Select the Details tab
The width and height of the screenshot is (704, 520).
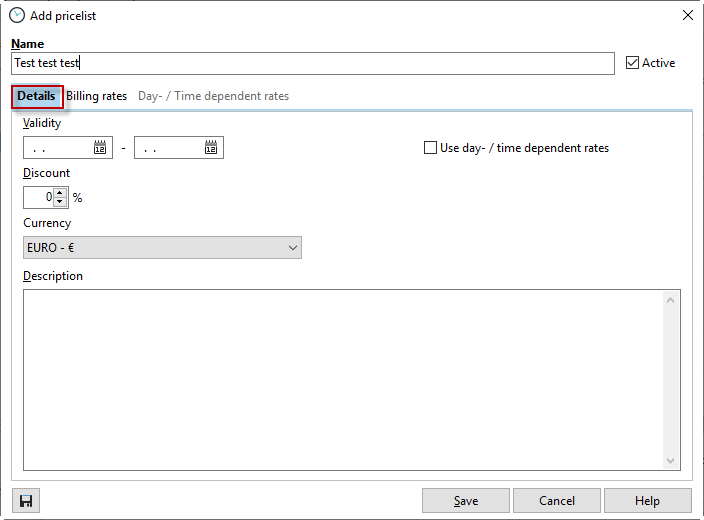click(37, 96)
